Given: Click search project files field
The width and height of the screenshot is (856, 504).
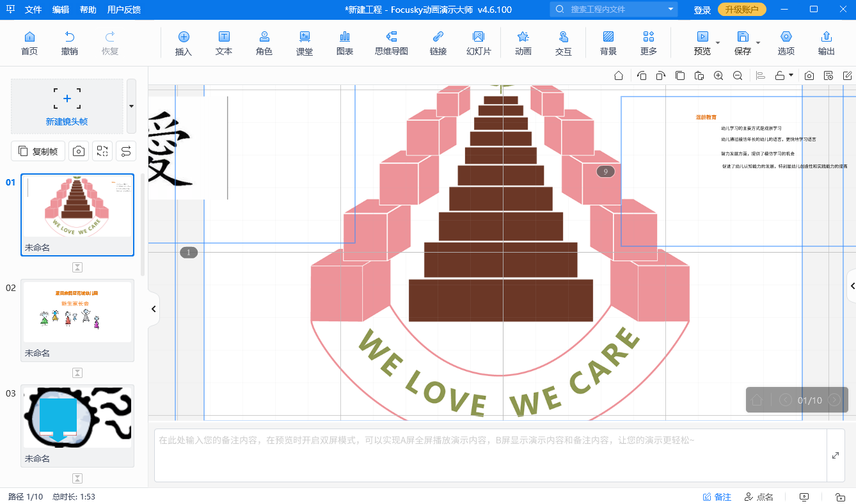Looking at the screenshot, I should coord(614,10).
